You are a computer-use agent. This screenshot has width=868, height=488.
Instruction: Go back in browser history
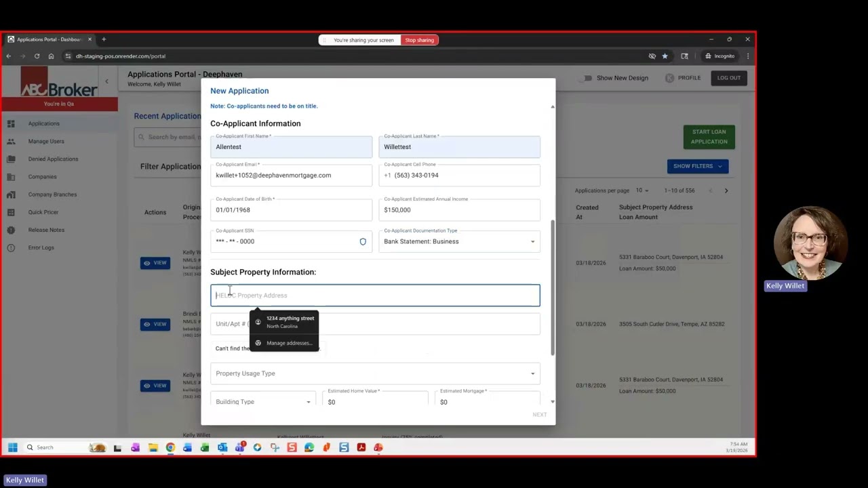(x=9, y=56)
